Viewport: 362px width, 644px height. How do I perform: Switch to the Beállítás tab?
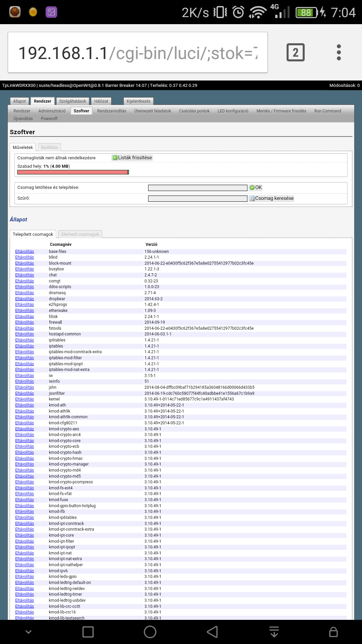tap(49, 148)
